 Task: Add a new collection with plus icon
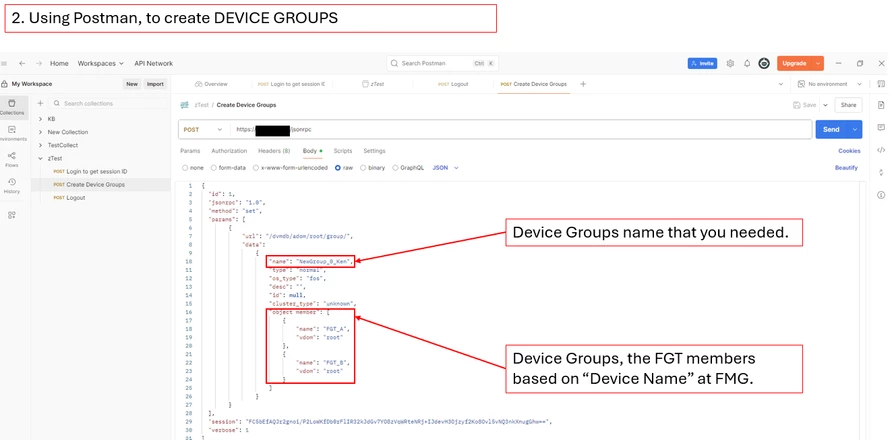pos(40,103)
